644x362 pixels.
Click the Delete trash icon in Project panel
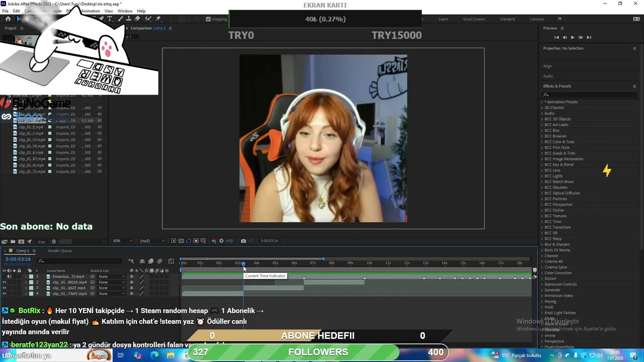[54, 241]
